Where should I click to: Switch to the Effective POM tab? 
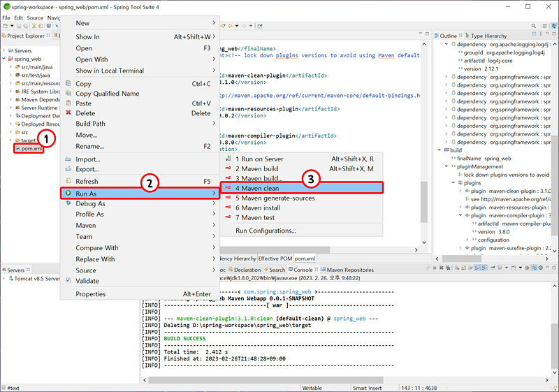[x=275, y=259]
